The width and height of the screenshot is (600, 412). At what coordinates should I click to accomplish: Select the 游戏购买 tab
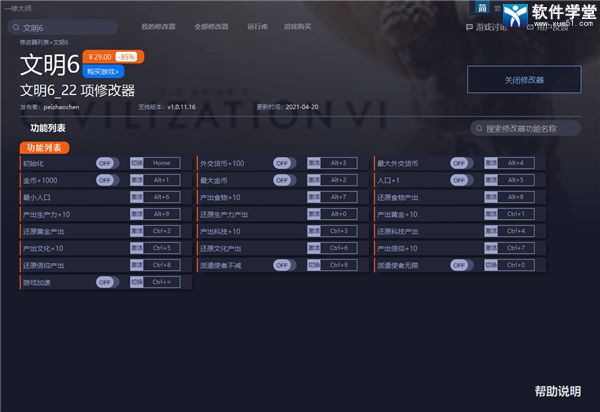coord(297,26)
